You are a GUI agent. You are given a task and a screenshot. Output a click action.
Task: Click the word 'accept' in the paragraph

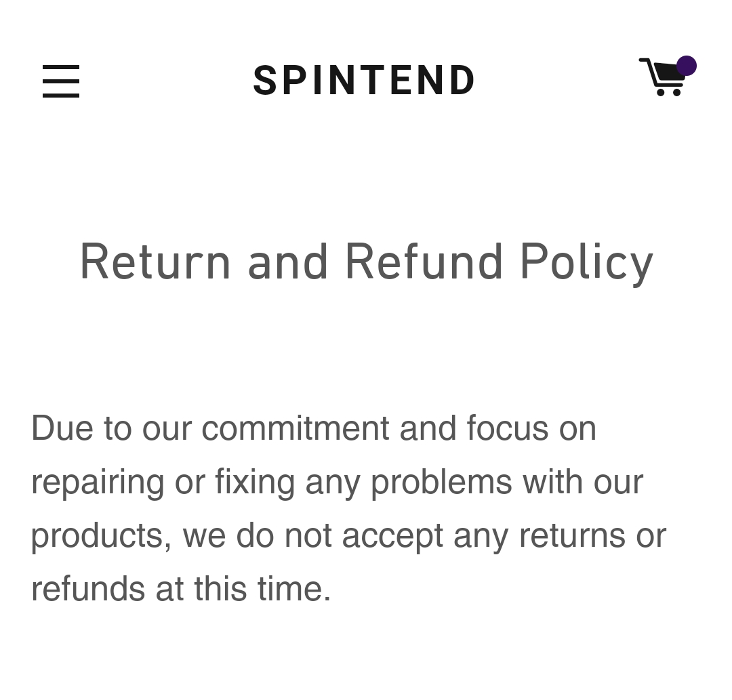pos(392,535)
